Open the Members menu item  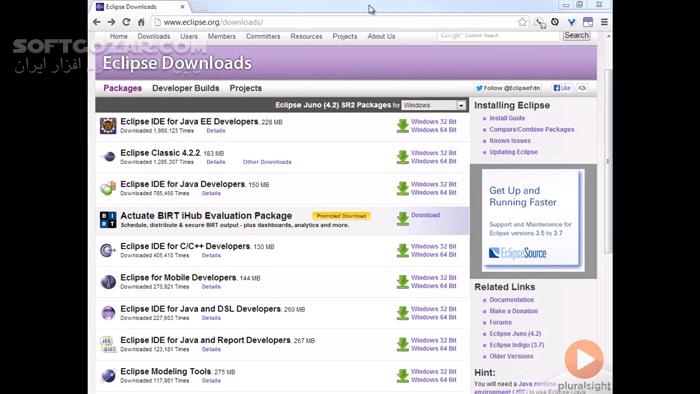pos(221,36)
